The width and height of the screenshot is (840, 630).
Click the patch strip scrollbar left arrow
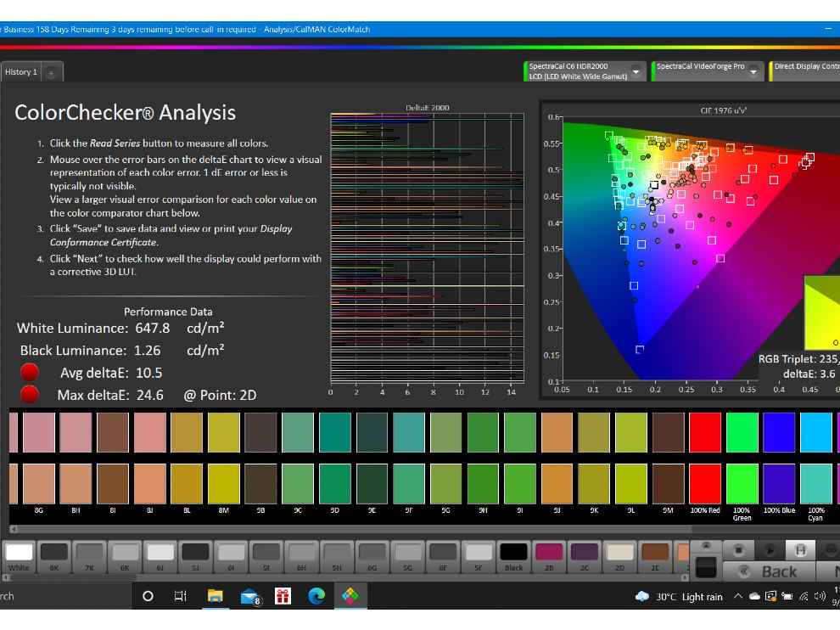6,577
